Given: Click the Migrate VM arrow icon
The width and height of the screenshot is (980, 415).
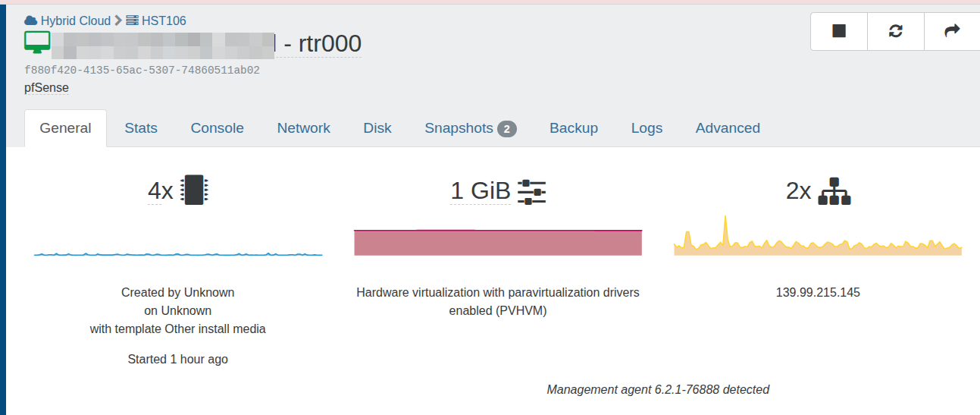Looking at the screenshot, I should [952, 31].
